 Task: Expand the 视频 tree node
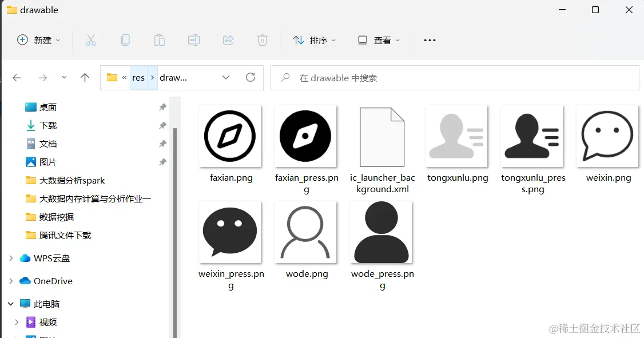[17, 322]
